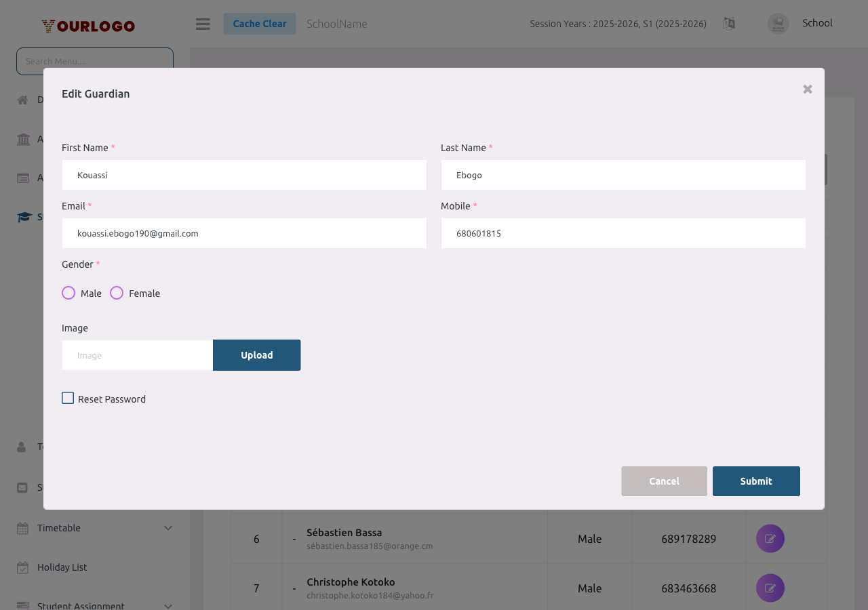Open the Teacher person icon in sidebar

[22, 447]
